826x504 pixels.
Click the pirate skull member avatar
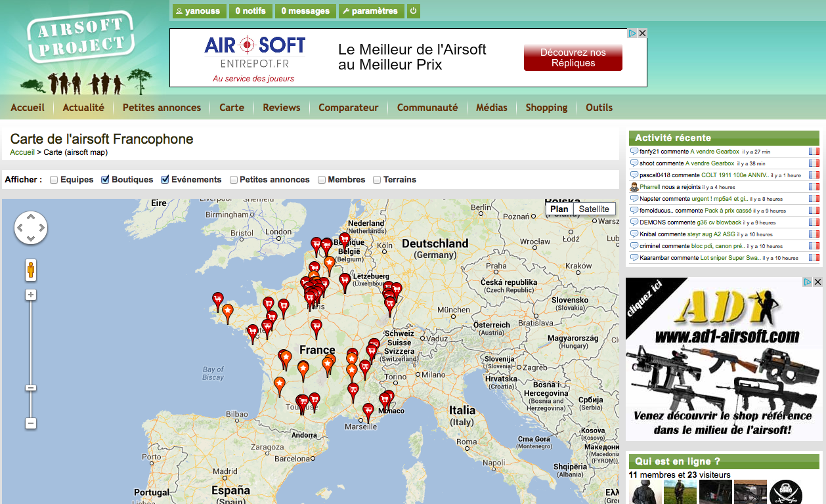786,492
